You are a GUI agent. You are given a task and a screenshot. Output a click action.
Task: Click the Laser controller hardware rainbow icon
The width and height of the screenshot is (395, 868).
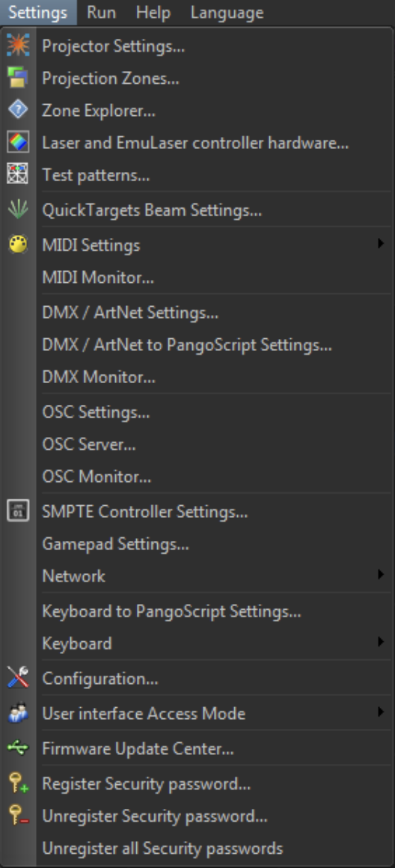pyautogui.click(x=18, y=143)
